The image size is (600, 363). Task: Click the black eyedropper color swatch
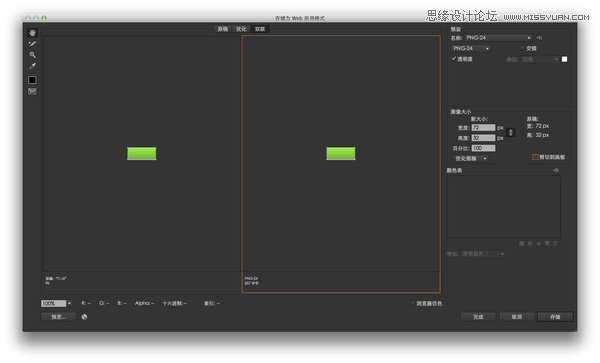[32, 80]
